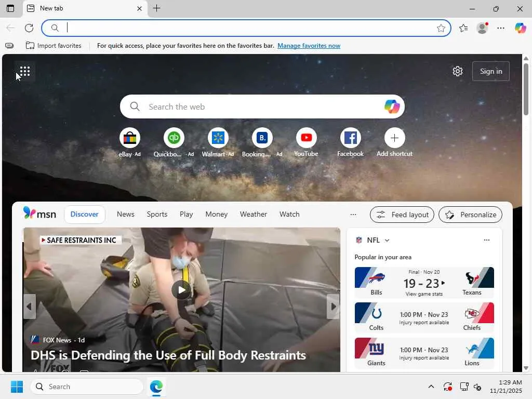Open the browser profile icon

[x=482, y=28]
